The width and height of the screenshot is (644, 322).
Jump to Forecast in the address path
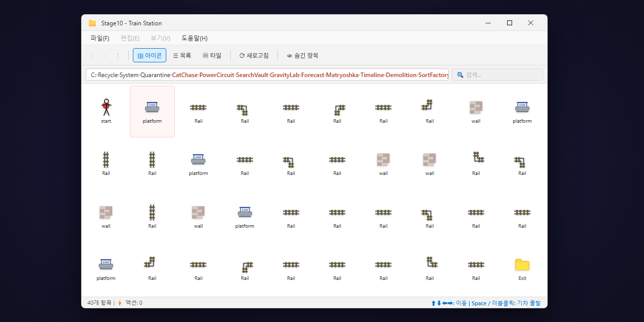coord(312,75)
